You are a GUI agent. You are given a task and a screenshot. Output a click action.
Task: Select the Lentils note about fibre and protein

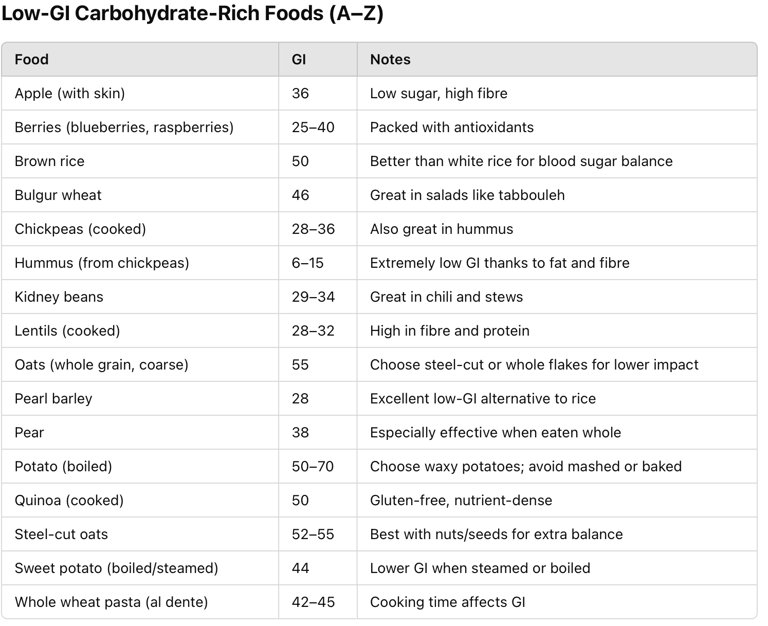point(450,331)
